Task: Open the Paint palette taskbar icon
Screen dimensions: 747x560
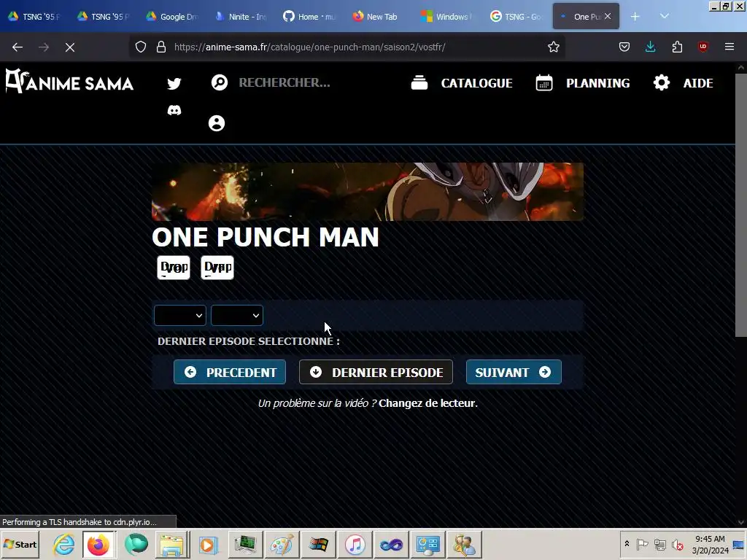Action: point(282,544)
